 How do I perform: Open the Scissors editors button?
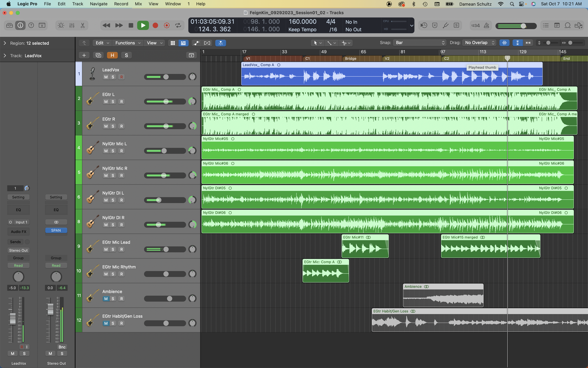(x=83, y=25)
